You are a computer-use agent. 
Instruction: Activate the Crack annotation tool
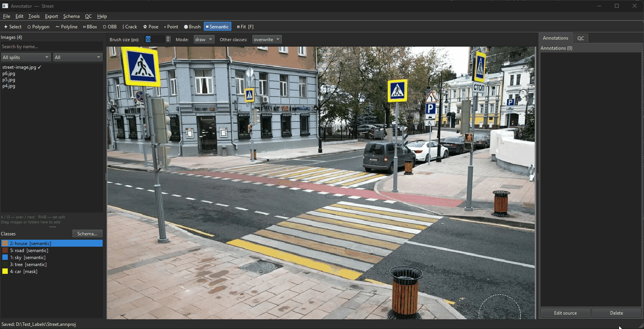(130, 27)
